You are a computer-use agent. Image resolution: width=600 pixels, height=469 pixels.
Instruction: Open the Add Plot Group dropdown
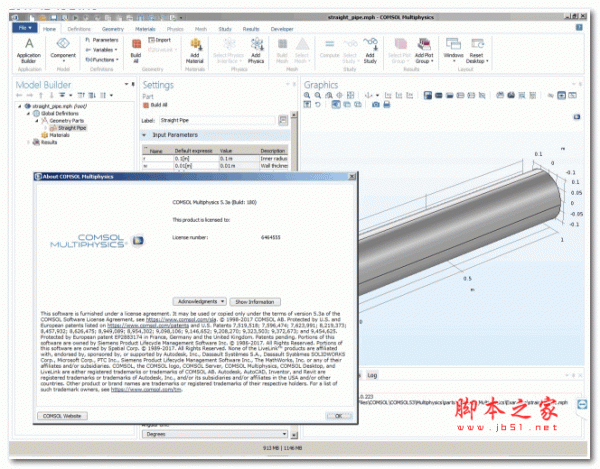(424, 50)
